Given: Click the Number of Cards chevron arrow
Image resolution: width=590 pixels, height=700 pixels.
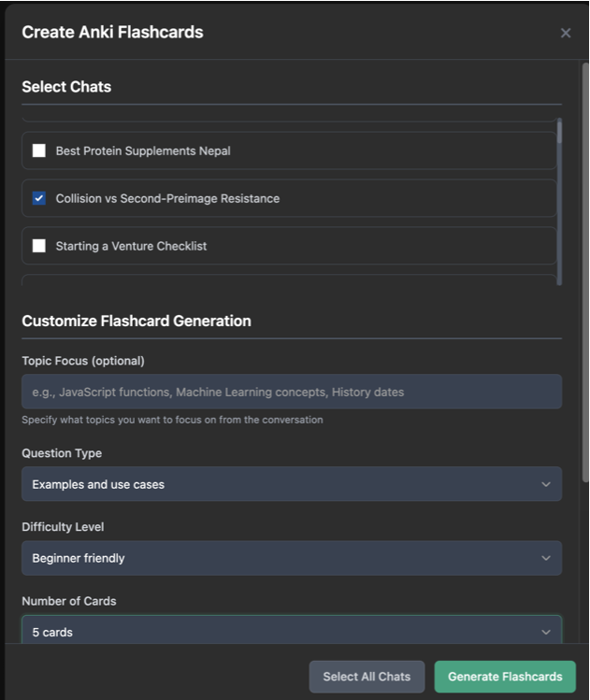Looking at the screenshot, I should coord(546,632).
